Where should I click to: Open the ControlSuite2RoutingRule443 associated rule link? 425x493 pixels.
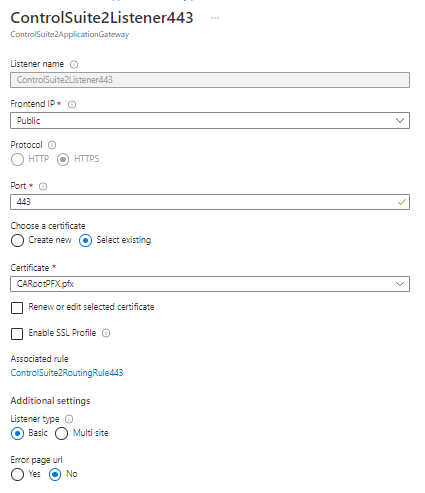[x=67, y=373]
